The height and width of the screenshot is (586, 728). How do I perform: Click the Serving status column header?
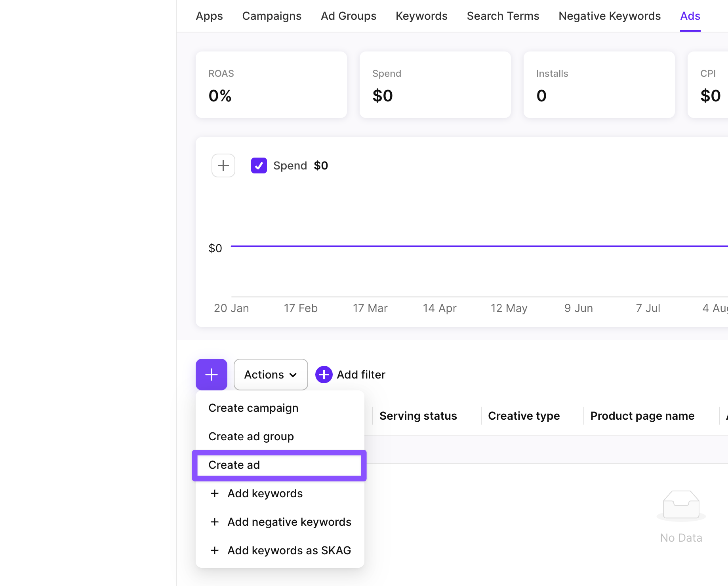pyautogui.click(x=418, y=416)
